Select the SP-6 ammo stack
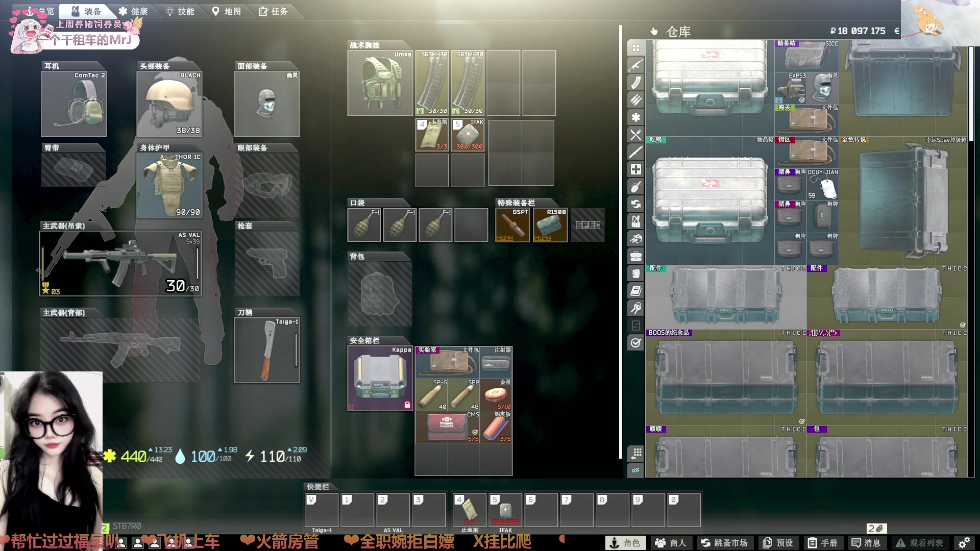 [x=432, y=394]
